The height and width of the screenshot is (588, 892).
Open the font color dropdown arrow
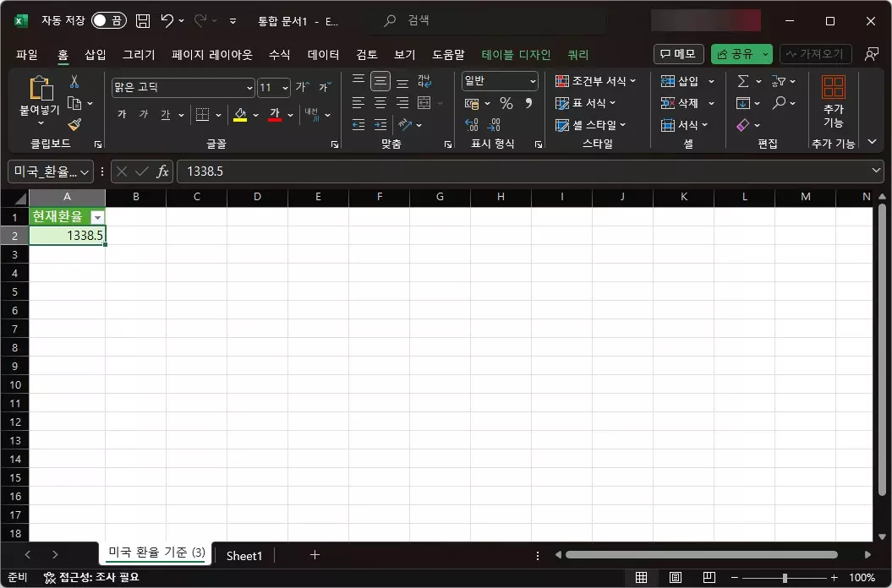pyautogui.click(x=290, y=115)
